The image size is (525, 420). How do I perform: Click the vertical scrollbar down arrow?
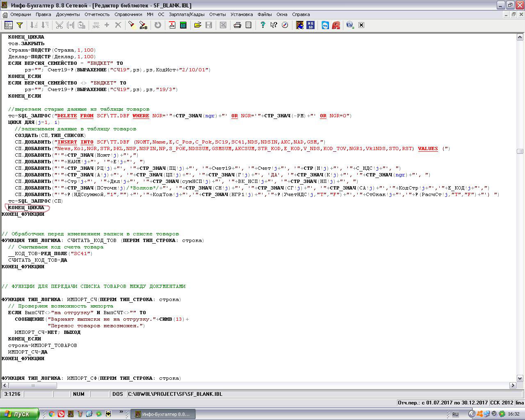[520, 378]
